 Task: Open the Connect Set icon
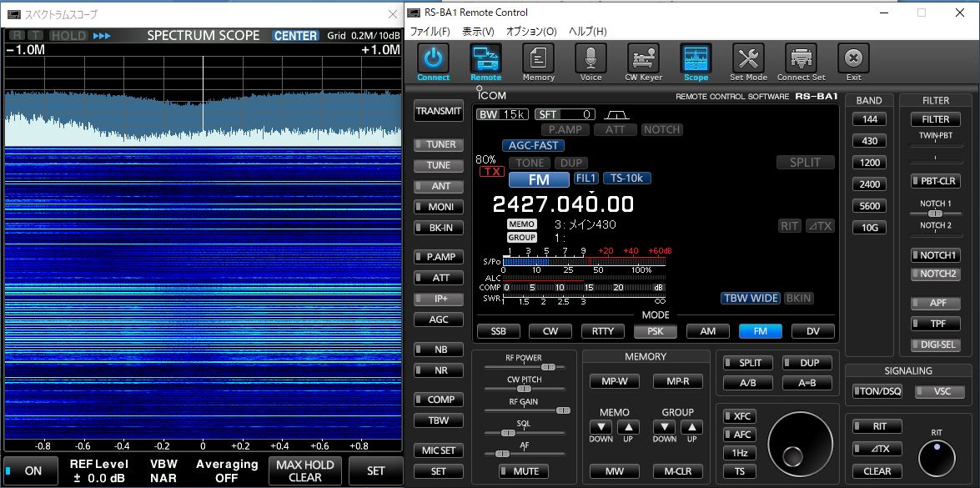click(x=801, y=58)
